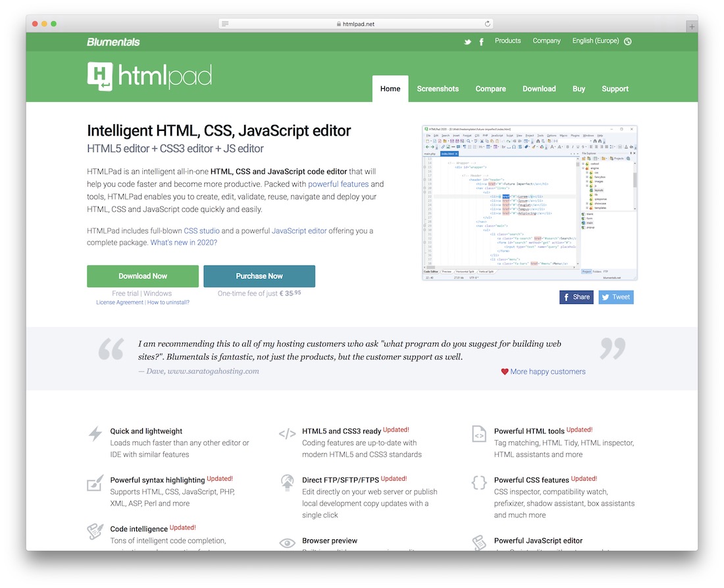Click the Powerful HTML tools heading
The width and height of the screenshot is (724, 588).
[529, 431]
